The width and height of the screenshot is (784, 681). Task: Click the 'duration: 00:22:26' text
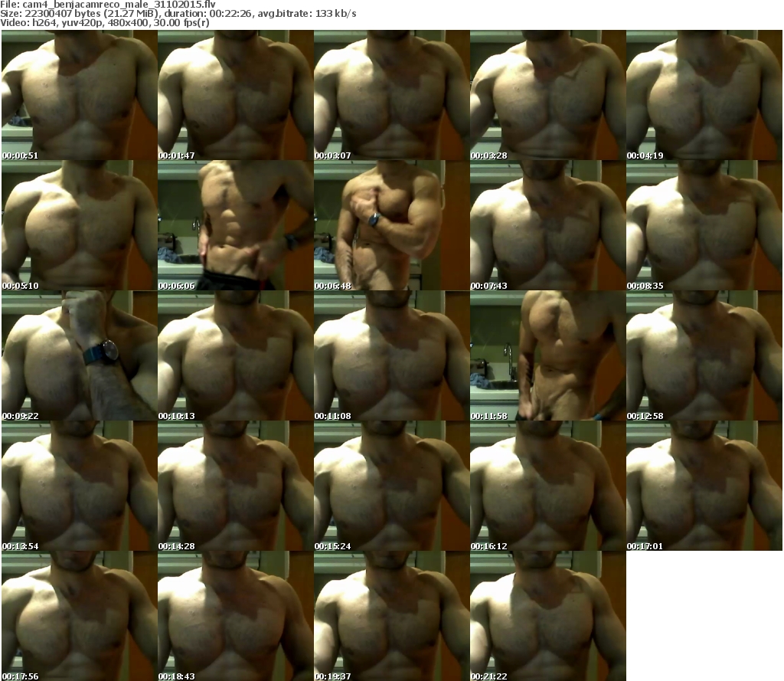(x=208, y=14)
